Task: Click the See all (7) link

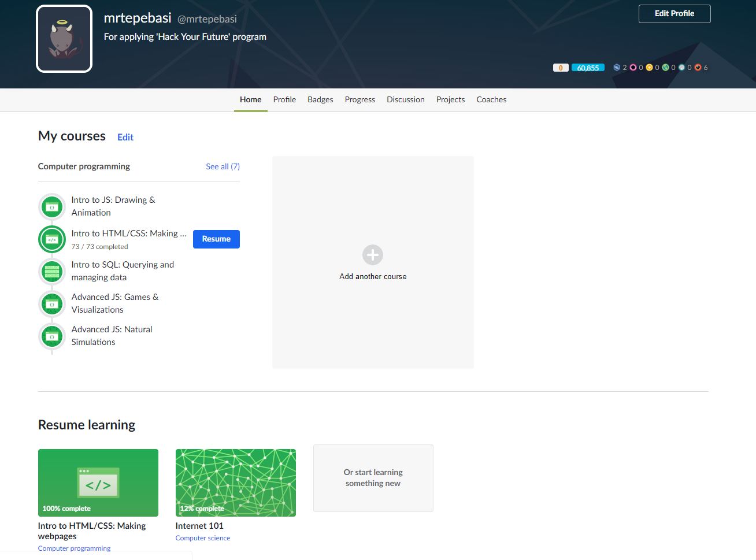Action: point(223,166)
